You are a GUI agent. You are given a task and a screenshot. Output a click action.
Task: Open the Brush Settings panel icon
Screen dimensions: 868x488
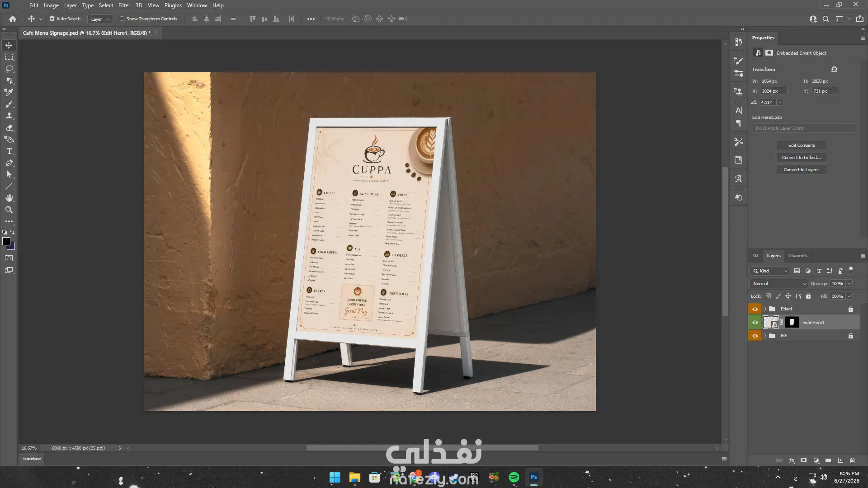(x=738, y=61)
